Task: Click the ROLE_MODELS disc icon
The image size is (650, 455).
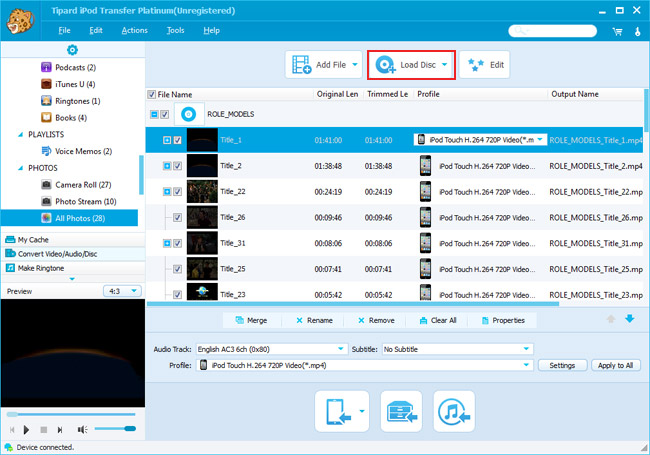Action: tap(189, 114)
